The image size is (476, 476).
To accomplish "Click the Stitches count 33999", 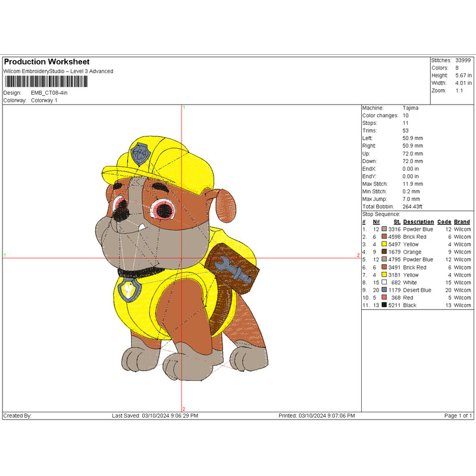I will pyautogui.click(x=463, y=60).
